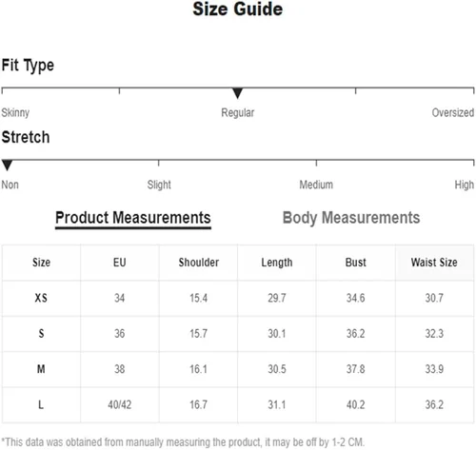
Task: Click the 40/42 EU size cell
Action: (120, 404)
